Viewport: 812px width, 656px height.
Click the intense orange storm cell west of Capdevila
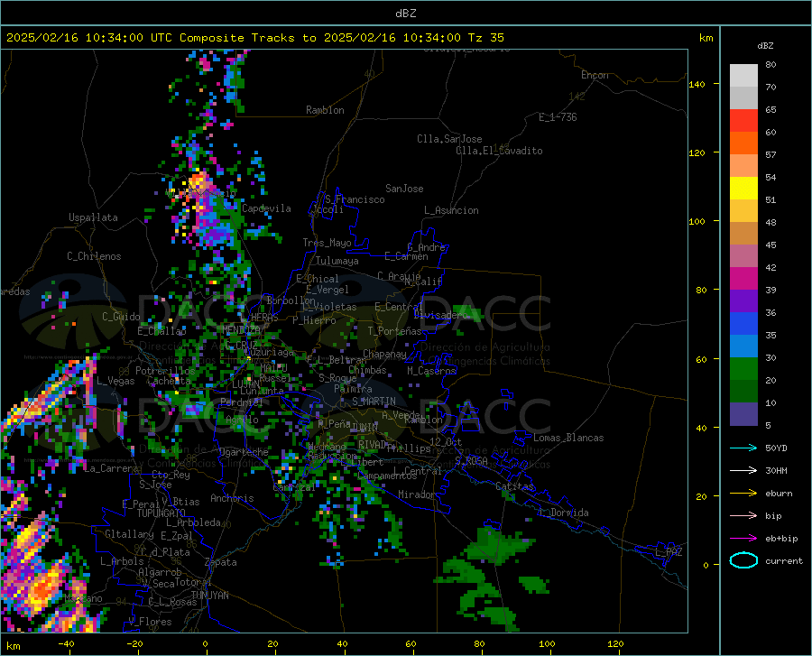pyautogui.click(x=198, y=182)
